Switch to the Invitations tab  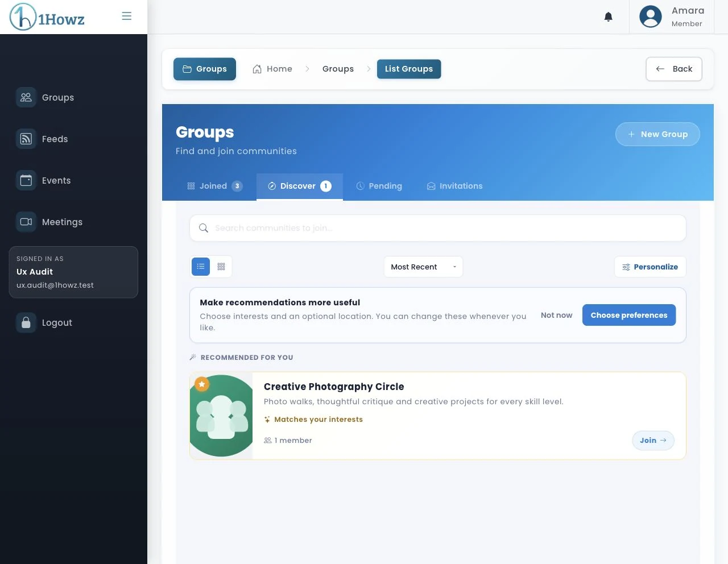[454, 186]
